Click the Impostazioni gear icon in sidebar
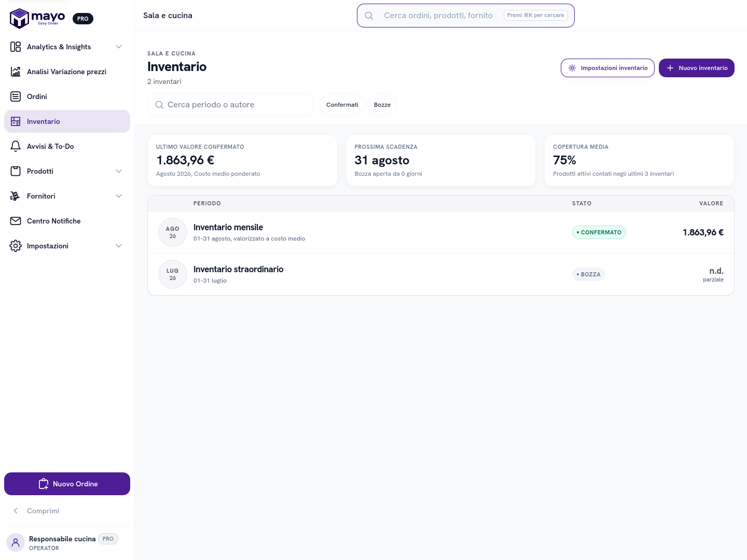Viewport: 747px width, 560px height. click(x=16, y=246)
